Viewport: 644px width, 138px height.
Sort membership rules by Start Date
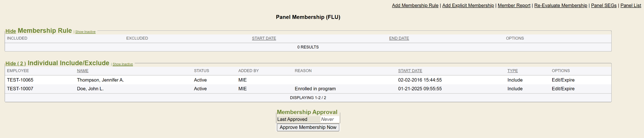coord(264,38)
